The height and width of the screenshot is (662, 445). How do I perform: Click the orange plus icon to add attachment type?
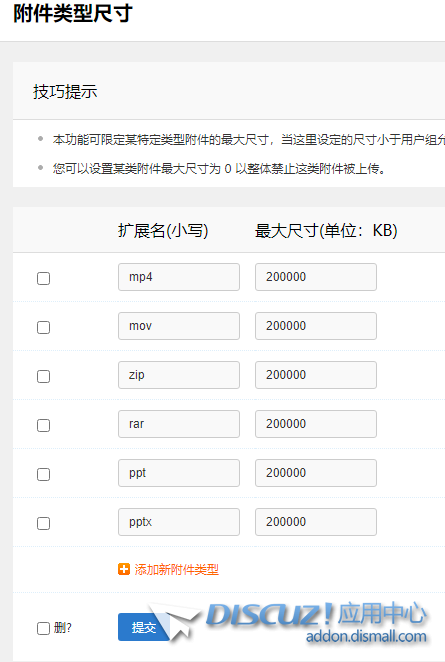click(x=124, y=569)
